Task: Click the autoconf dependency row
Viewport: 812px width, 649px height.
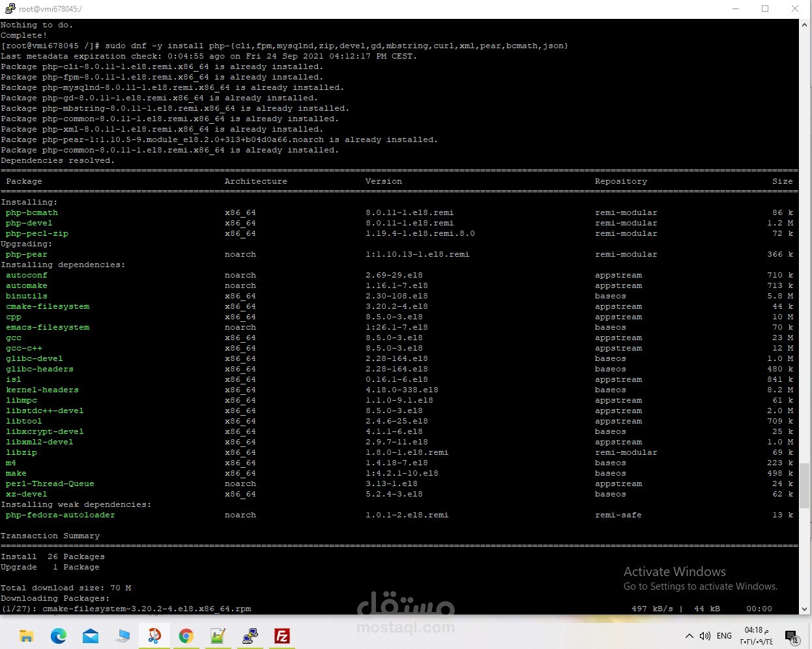Action: [399, 275]
